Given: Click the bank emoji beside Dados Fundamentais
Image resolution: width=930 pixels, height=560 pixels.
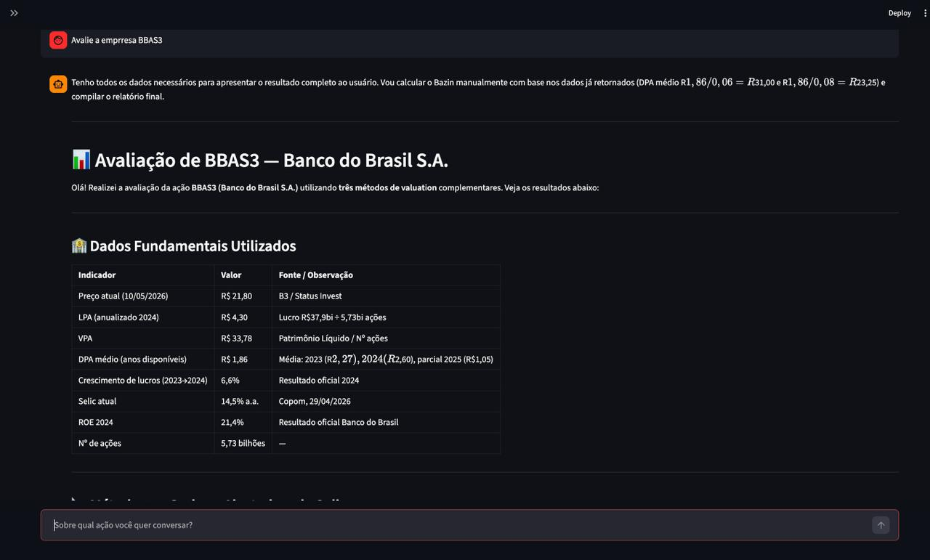Looking at the screenshot, I should 79,246.
